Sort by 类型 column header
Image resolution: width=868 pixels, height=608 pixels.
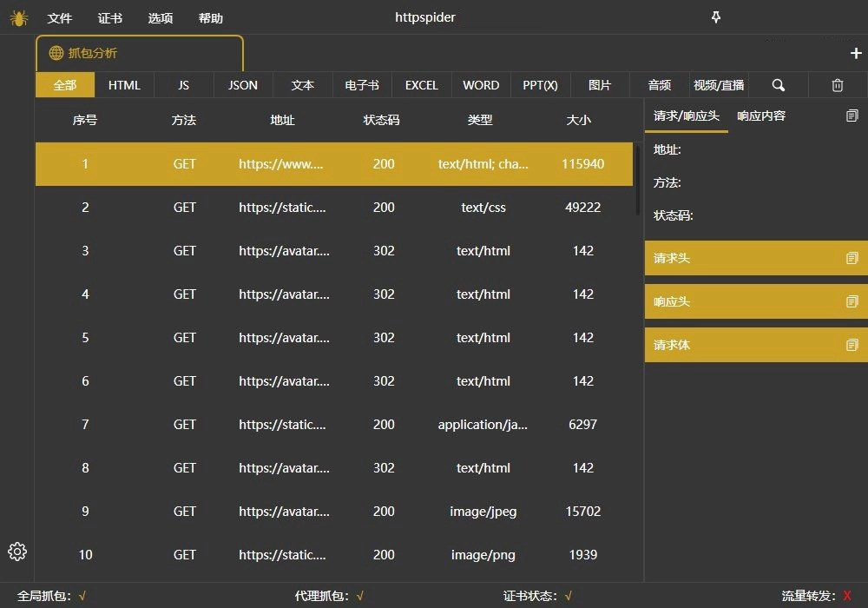(480, 120)
